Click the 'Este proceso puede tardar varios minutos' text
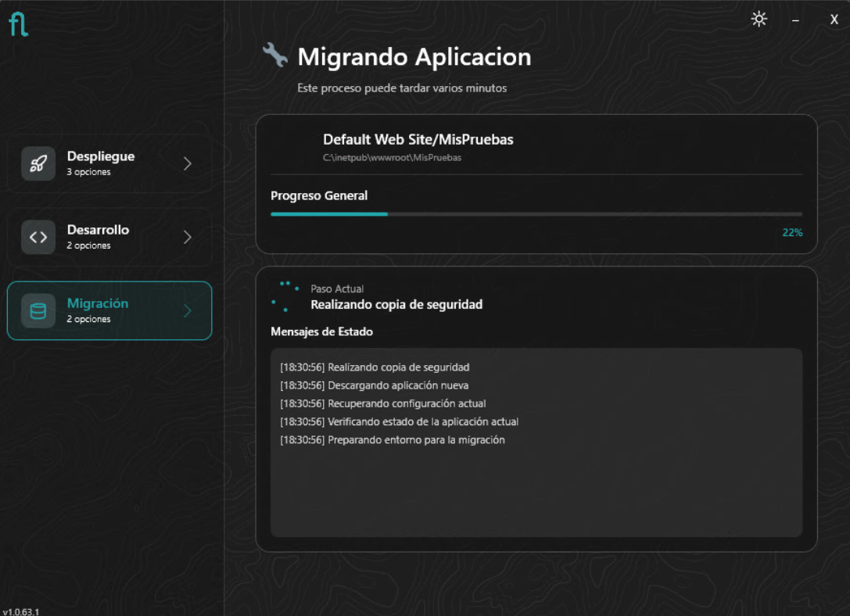This screenshot has height=616, width=850. click(402, 88)
